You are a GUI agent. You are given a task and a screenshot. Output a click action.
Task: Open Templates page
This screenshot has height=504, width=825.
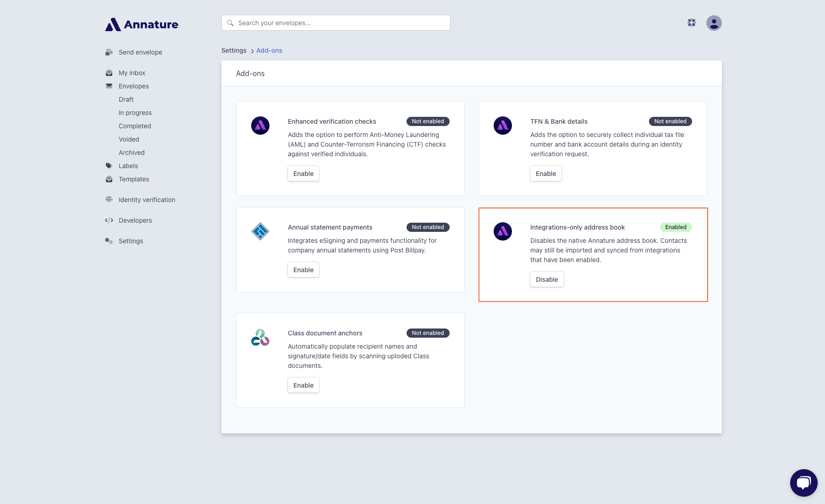(134, 179)
